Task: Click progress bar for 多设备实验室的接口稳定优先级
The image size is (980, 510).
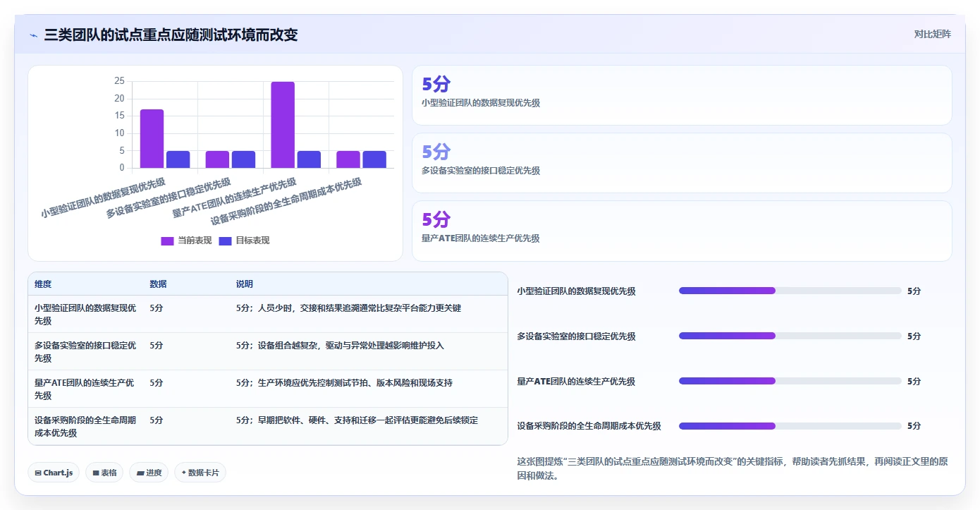Action: [x=790, y=336]
